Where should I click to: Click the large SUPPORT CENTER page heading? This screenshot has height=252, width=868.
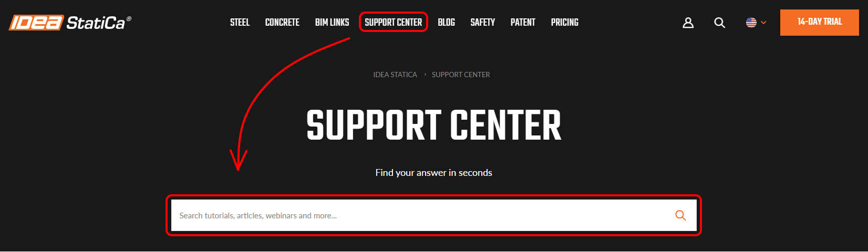(434, 125)
